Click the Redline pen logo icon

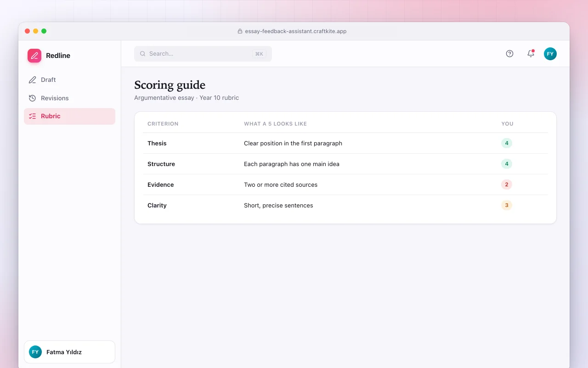34,56
